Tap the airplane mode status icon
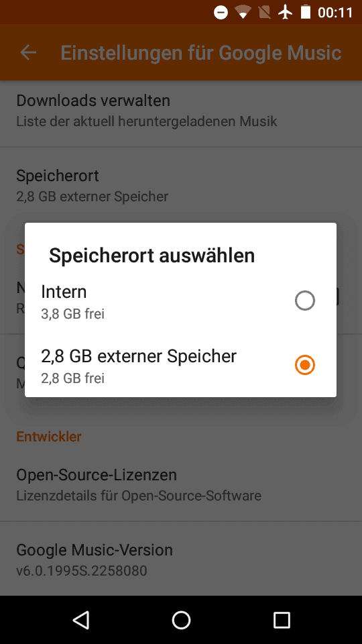Screen dimensions: 362x644 tap(285, 13)
